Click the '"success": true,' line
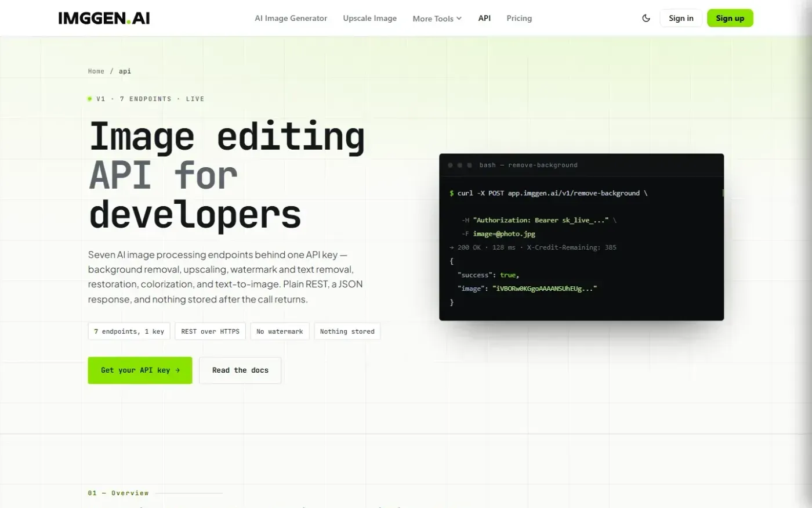This screenshot has width=812, height=508. 488,275
